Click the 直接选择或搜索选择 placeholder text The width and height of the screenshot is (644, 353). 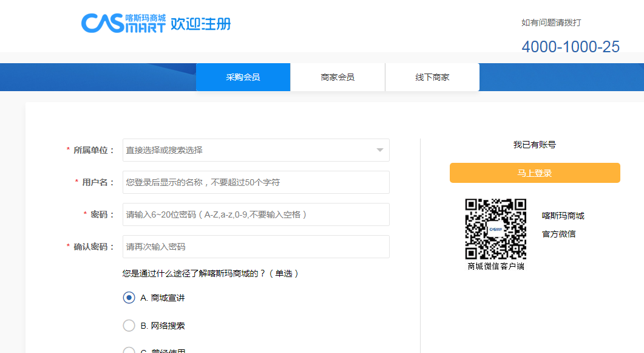tap(164, 150)
